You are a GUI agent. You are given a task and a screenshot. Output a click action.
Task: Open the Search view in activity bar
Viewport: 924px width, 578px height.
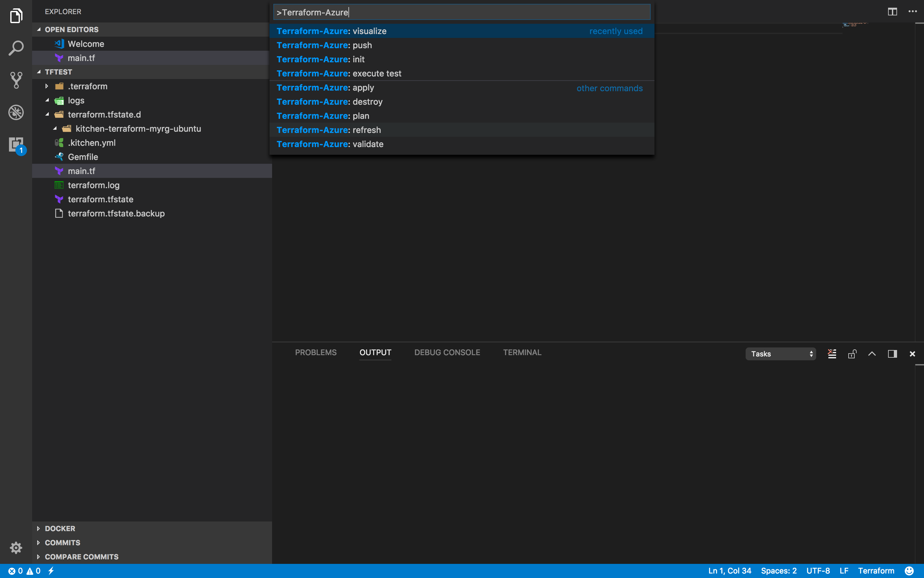tap(16, 48)
